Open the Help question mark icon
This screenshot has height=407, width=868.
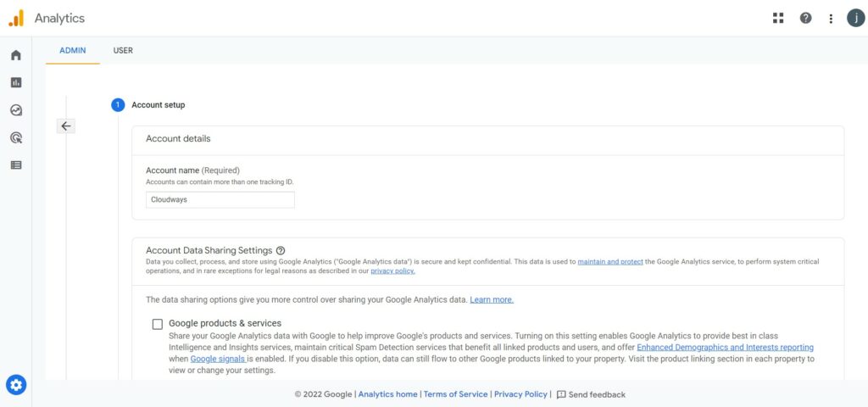pyautogui.click(x=805, y=19)
